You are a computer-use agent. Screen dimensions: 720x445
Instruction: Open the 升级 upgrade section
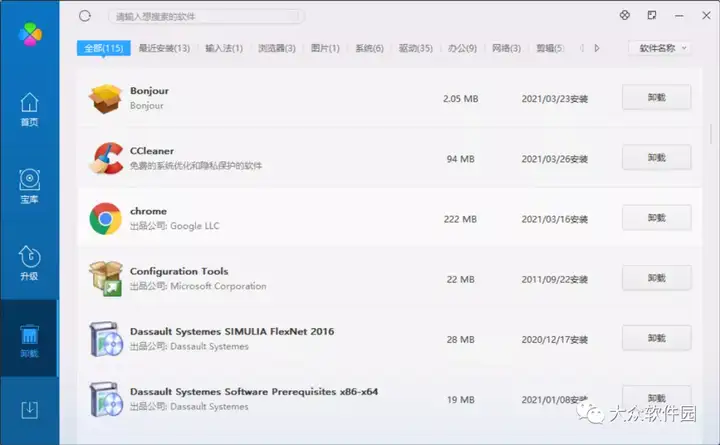(29, 263)
